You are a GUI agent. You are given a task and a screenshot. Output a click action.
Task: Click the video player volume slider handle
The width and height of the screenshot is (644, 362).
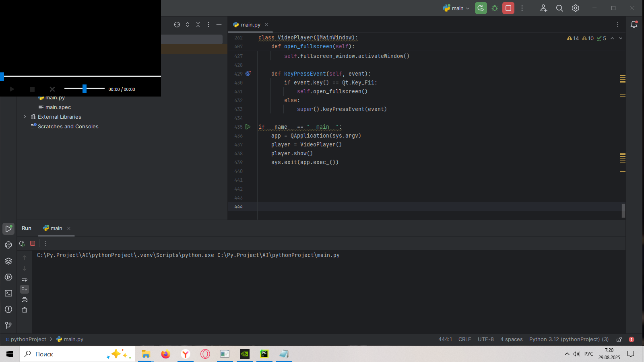point(85,89)
